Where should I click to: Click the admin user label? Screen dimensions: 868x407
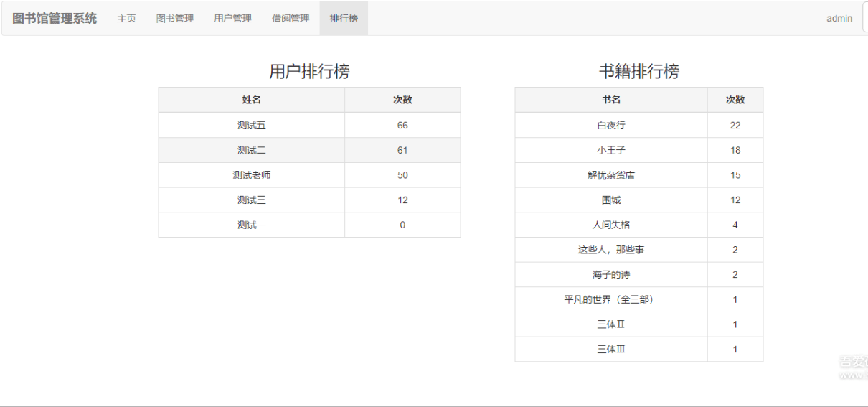click(x=839, y=19)
